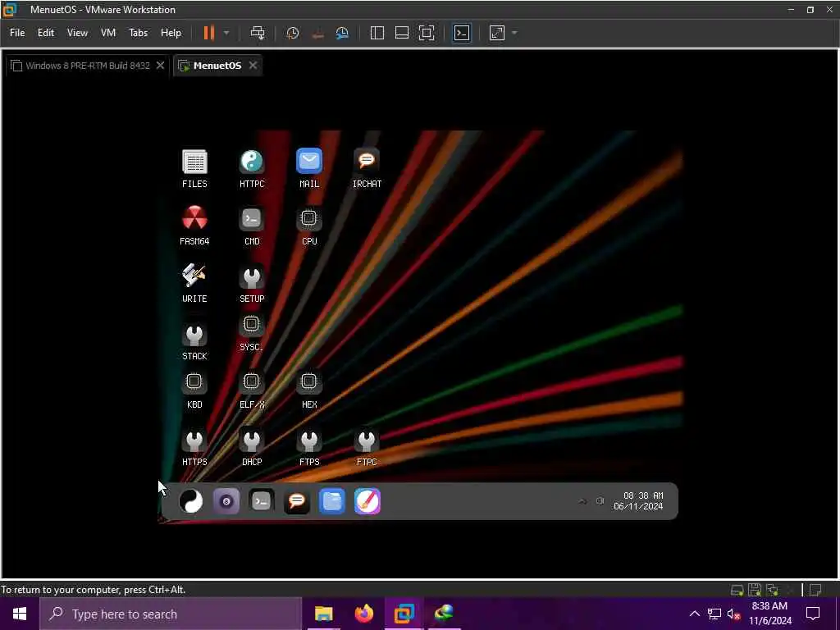Click the Type here to search box

click(171, 614)
